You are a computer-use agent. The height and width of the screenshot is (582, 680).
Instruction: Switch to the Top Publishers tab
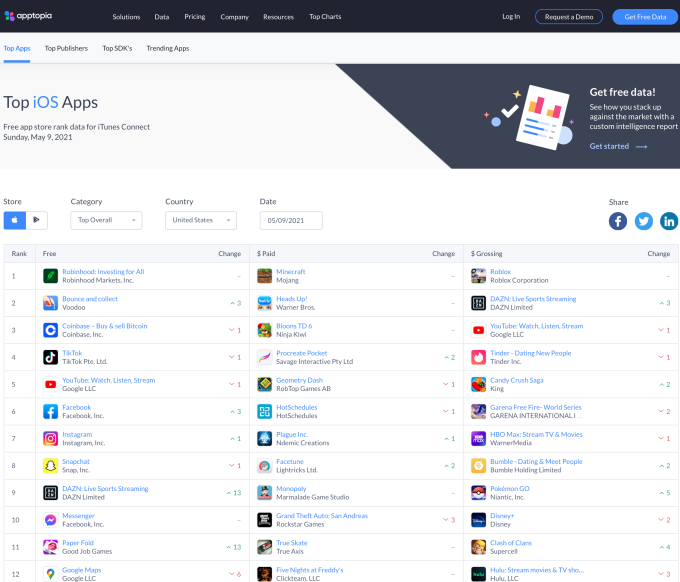coord(66,48)
